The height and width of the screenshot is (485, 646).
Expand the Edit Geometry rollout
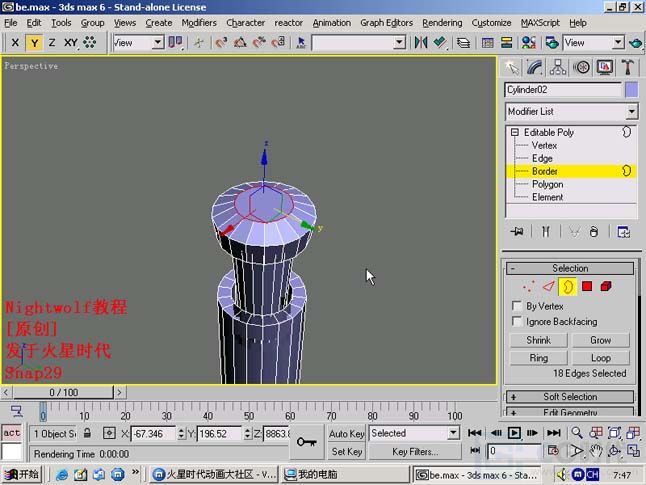[570, 412]
